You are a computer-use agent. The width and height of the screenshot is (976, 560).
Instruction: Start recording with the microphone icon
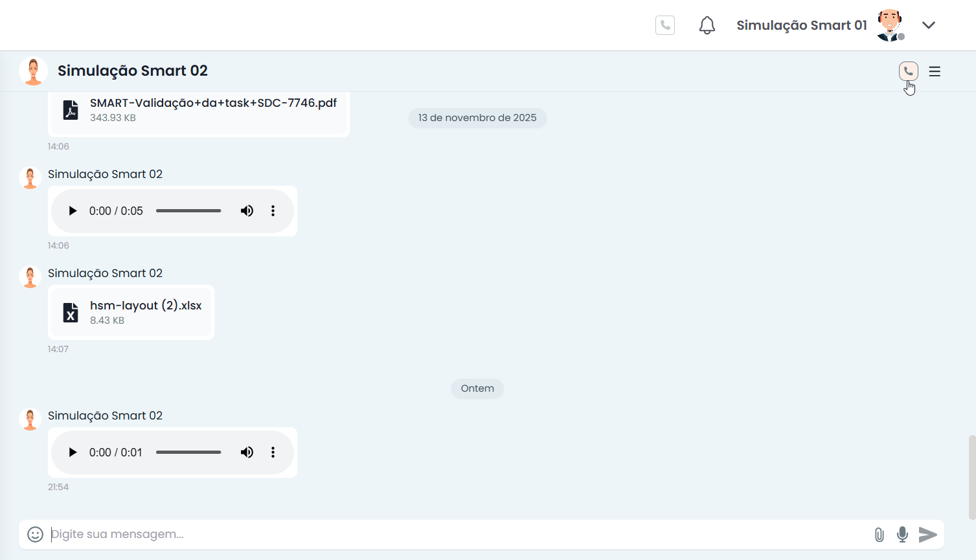point(902,534)
